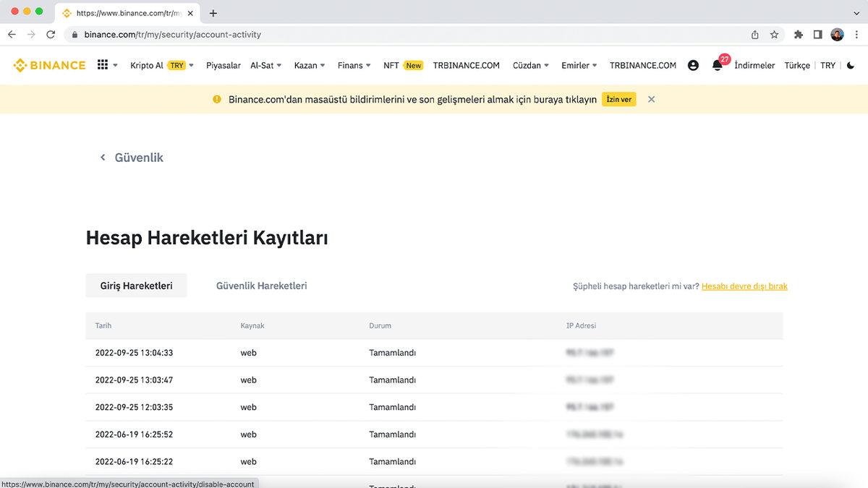Screen dimensions: 868x488
Task: Click the account profile icon in the navbar
Action: click(x=693, y=65)
